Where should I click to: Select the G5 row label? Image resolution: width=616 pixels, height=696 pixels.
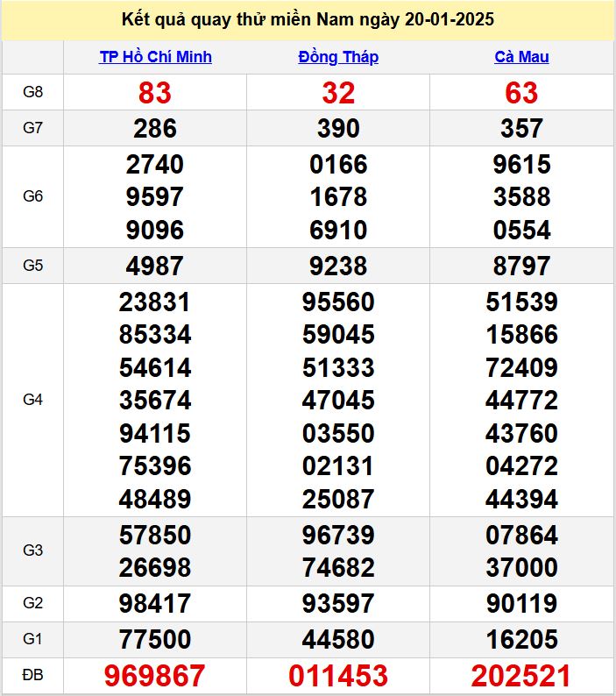[x=32, y=266]
